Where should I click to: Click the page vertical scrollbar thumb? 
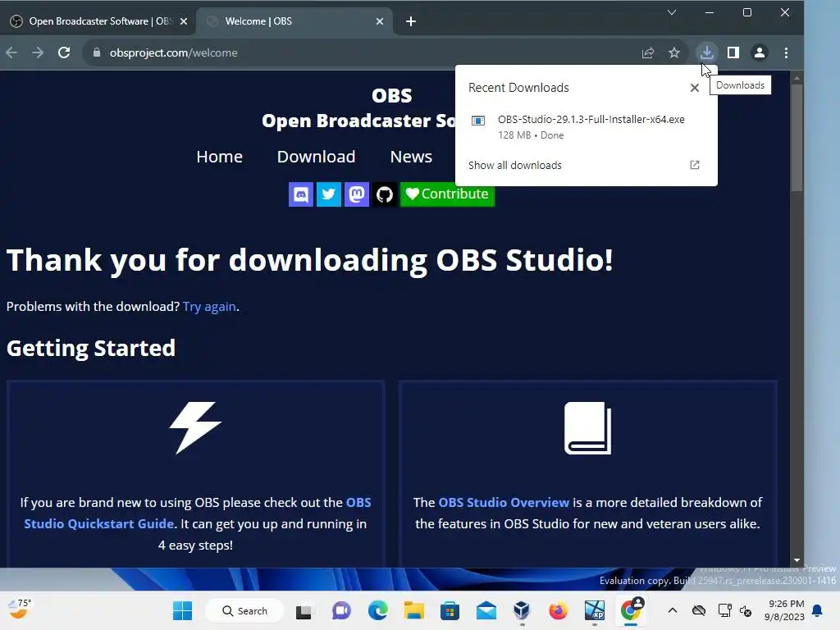[797, 137]
